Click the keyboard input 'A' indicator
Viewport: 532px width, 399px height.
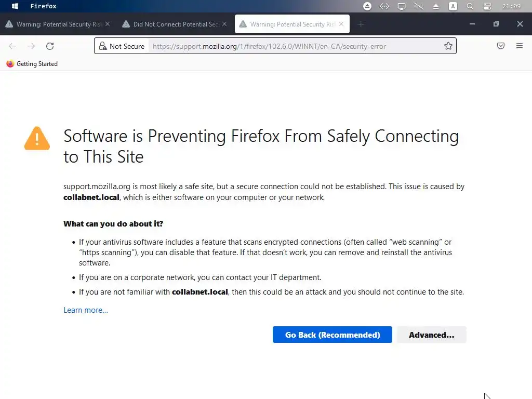[x=453, y=6]
